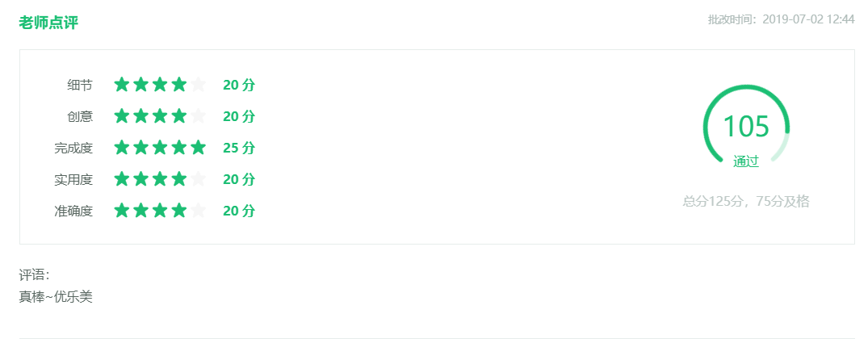Click the 105 score circle
The image size is (868, 339).
point(746,126)
